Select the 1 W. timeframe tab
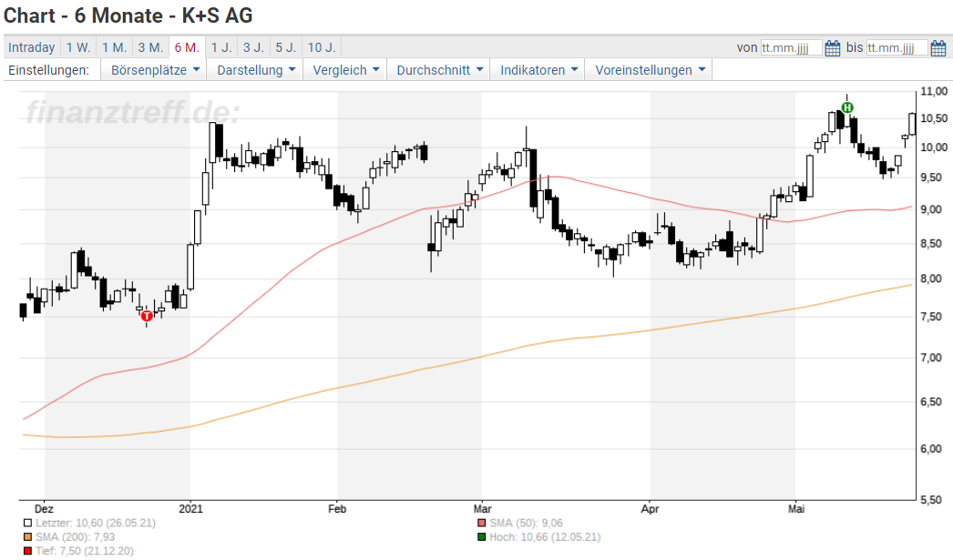The width and height of the screenshot is (953, 560). tap(77, 47)
